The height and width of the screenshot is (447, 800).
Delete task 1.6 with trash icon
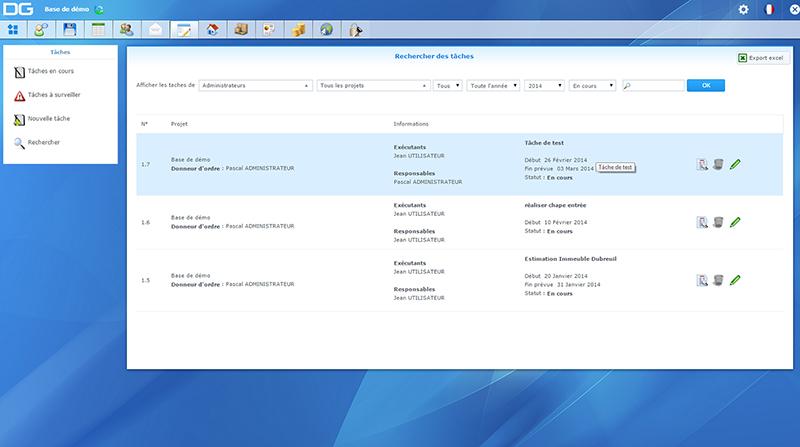(718, 222)
